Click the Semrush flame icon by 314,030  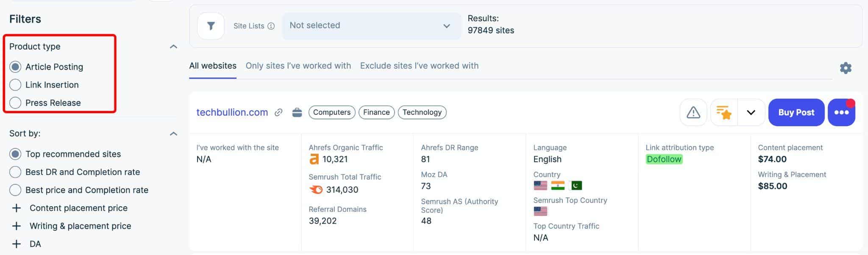pyautogui.click(x=316, y=190)
